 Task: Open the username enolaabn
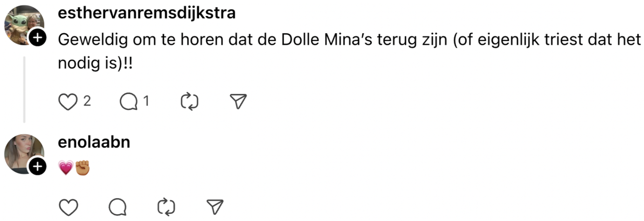pos(94,142)
